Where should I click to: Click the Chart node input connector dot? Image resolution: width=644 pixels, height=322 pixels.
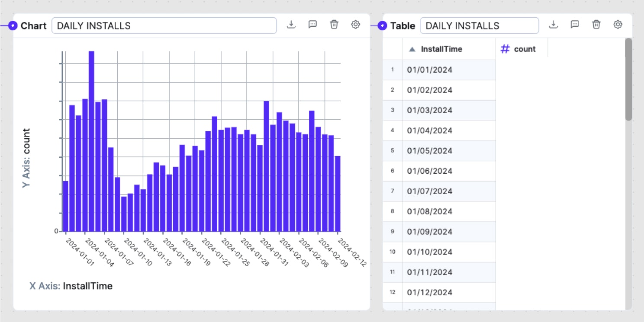coord(13,26)
